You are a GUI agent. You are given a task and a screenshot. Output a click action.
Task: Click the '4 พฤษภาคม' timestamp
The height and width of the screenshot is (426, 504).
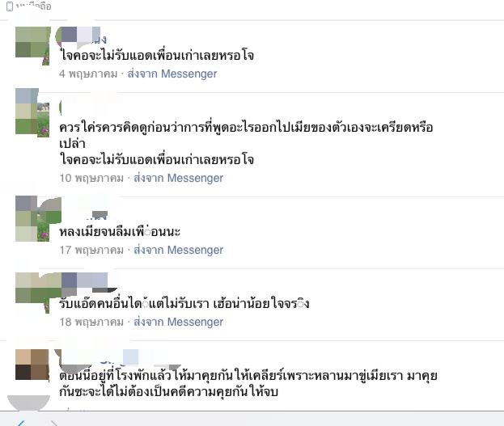click(88, 74)
